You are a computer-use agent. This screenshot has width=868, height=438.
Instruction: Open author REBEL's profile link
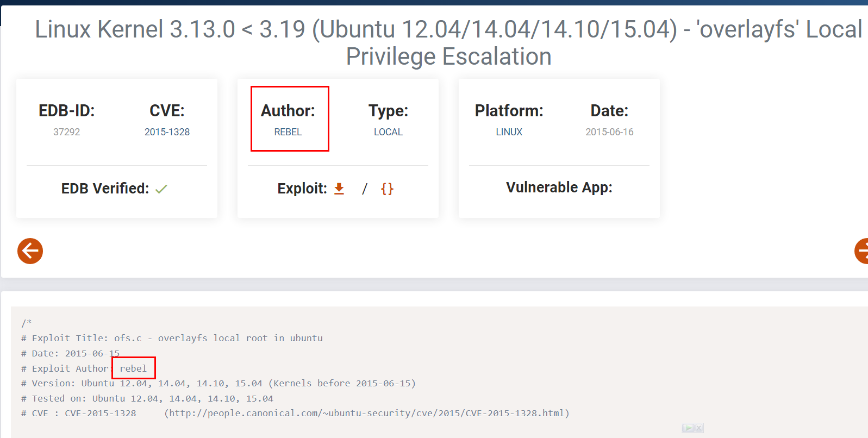[x=288, y=132]
